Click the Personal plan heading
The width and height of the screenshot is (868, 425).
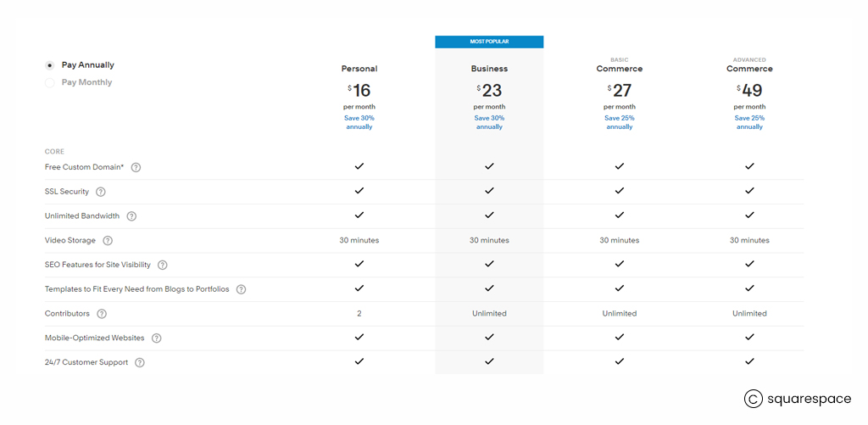coord(359,69)
